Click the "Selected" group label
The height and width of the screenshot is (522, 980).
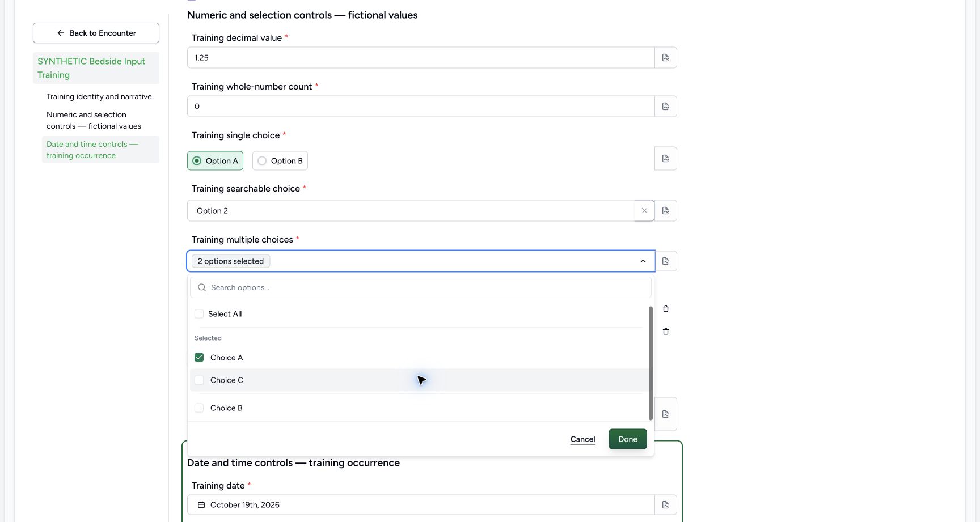coord(208,338)
